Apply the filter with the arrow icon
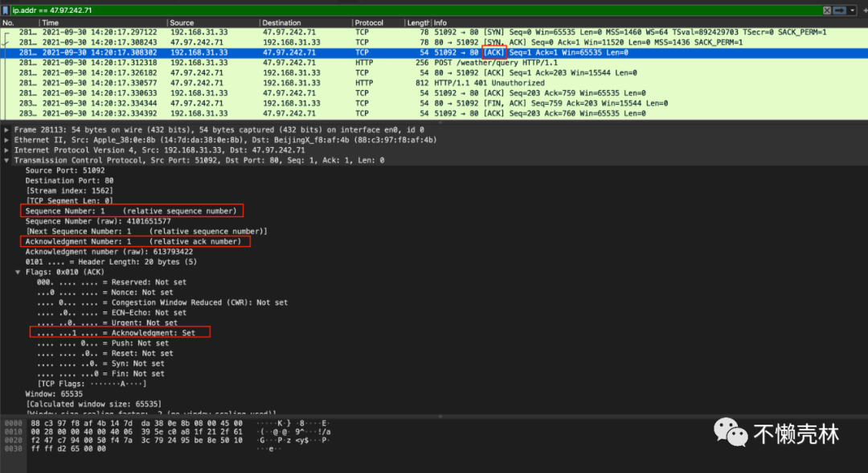 tap(839, 10)
